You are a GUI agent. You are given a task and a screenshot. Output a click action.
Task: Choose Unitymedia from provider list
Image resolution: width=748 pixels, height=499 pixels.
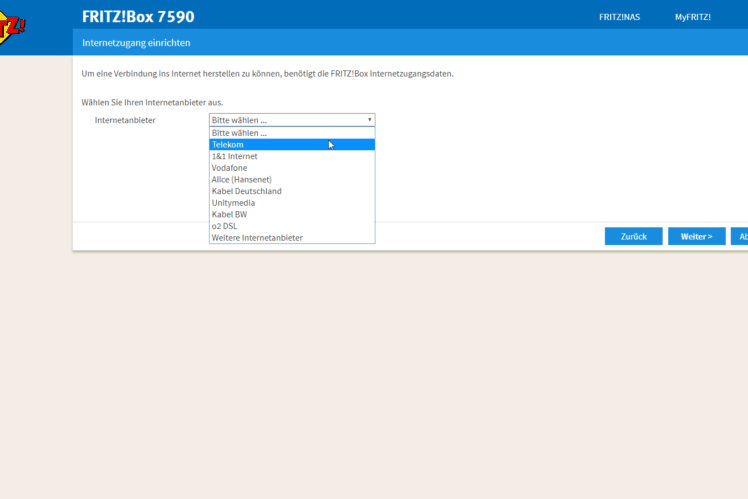[x=292, y=203]
